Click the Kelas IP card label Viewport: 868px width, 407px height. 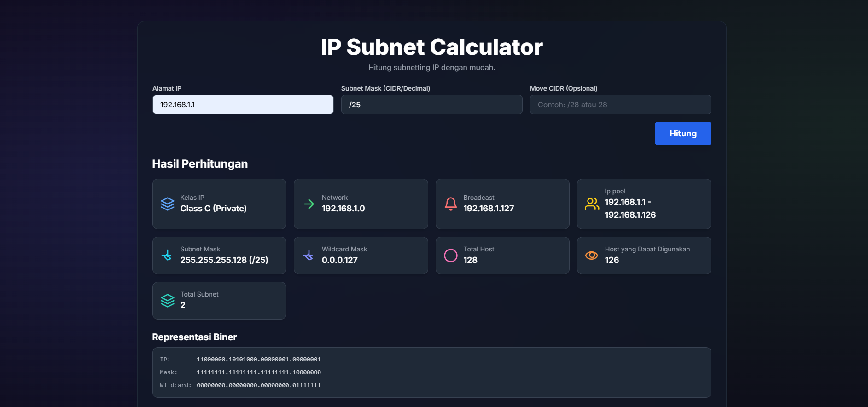192,198
